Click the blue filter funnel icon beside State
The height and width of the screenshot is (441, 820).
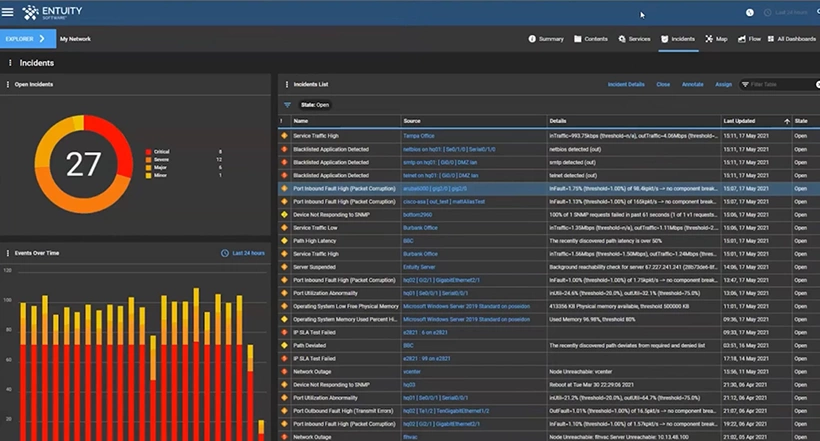pos(287,105)
